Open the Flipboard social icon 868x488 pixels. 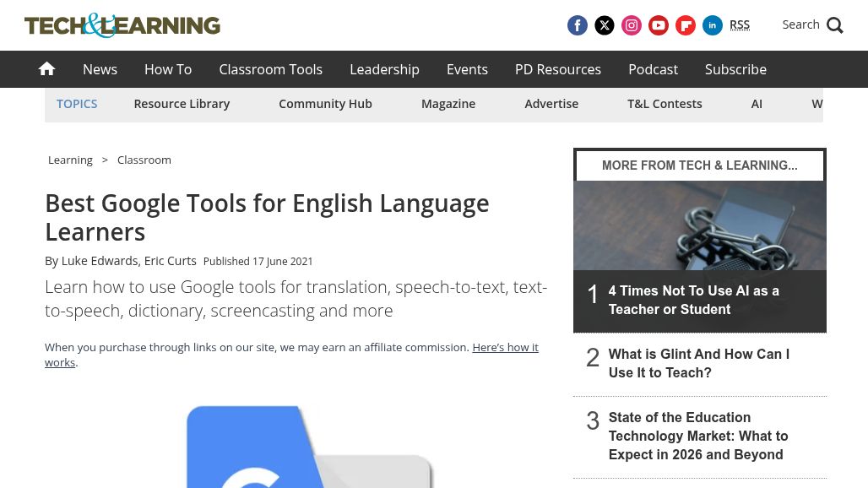pos(686,25)
